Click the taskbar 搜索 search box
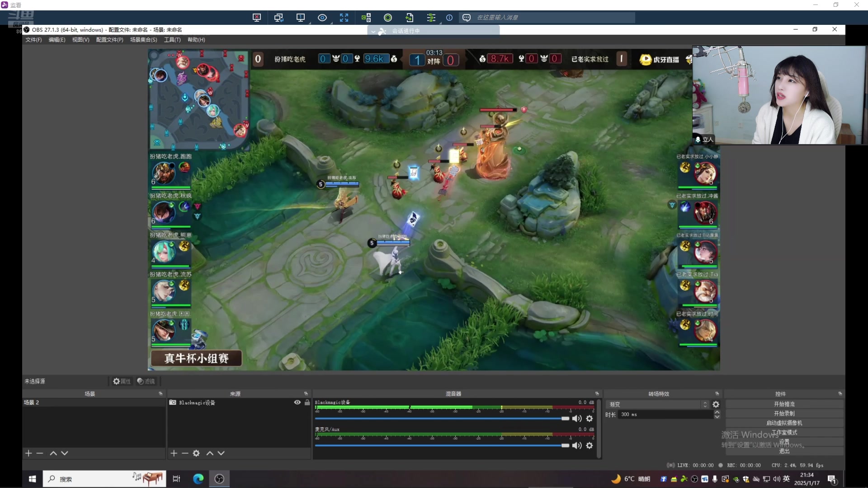This screenshot has width=868, height=488. [x=104, y=479]
